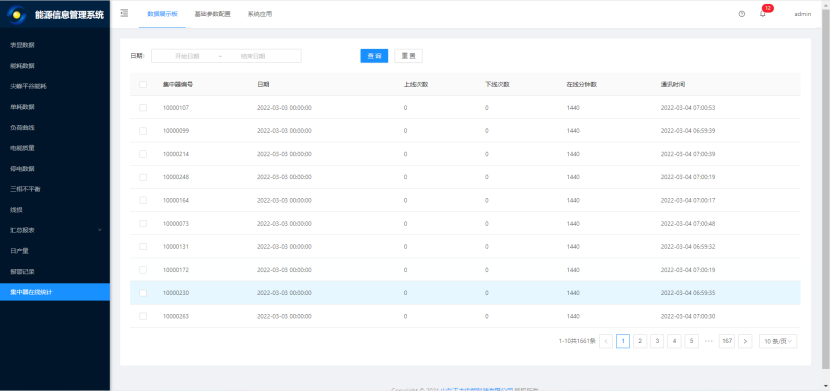
Task: Expand the 汇总报表 submenu chevron
Action: [100, 230]
